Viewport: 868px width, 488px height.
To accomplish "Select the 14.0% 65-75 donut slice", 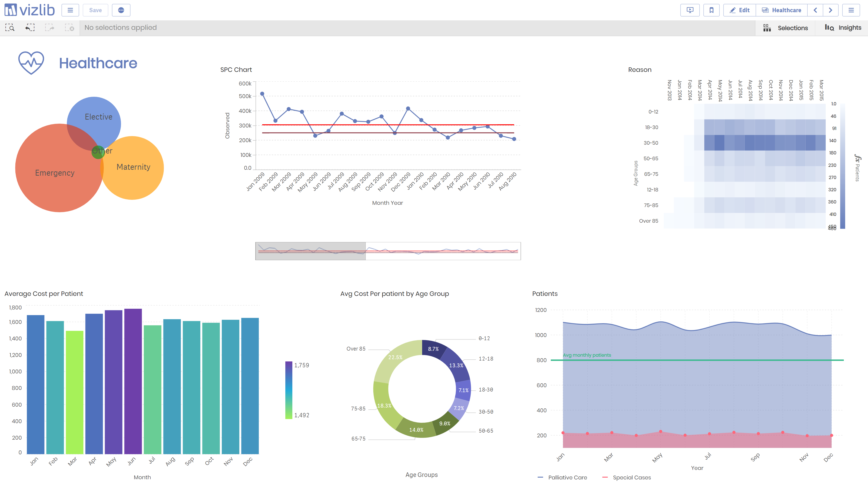I will (x=416, y=430).
